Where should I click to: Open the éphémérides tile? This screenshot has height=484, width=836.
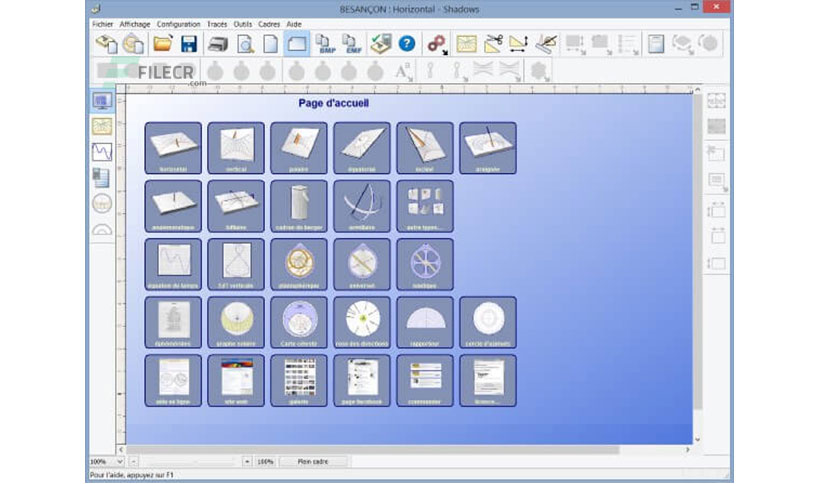point(173,322)
